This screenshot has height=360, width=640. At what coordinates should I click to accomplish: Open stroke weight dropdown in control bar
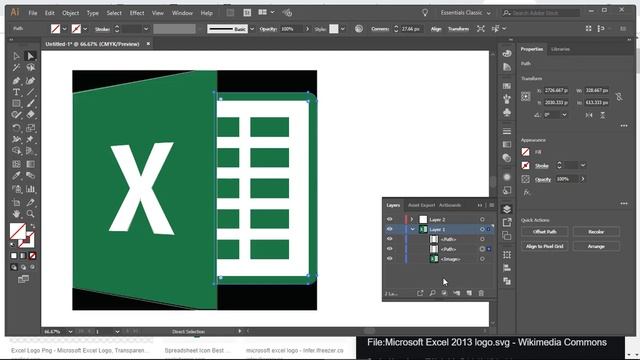coord(146,29)
